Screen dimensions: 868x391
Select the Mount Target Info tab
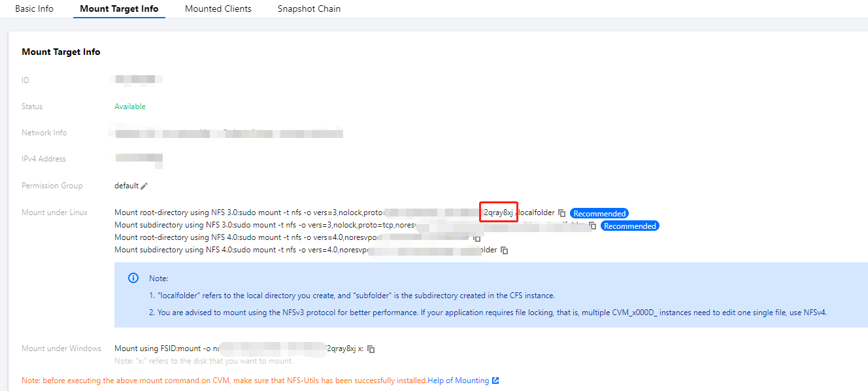click(x=119, y=9)
